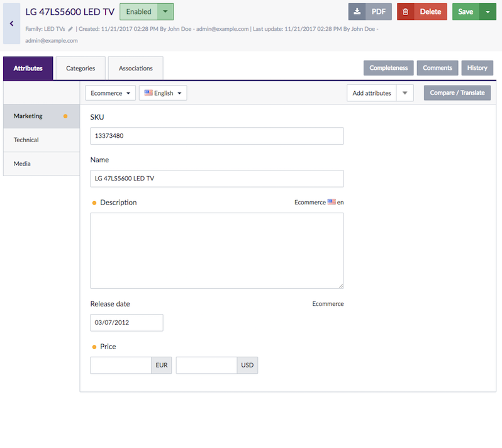The height and width of the screenshot is (448, 502).
Task: Toggle the Enabled status button
Action: (x=138, y=11)
